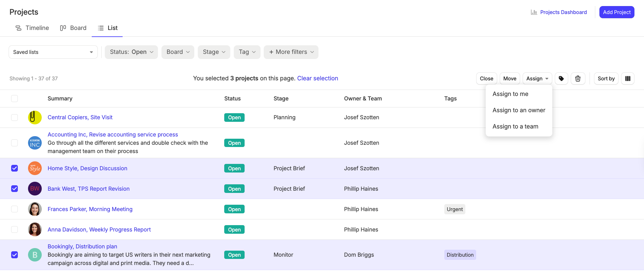Uncheck the Bookingly row checkbox
This screenshot has height=272, width=644.
14,255
